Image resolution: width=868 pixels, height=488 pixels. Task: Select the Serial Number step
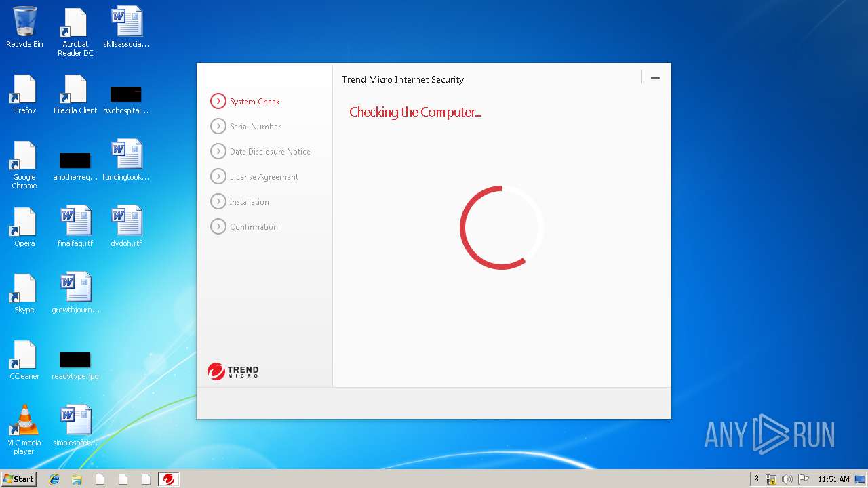point(245,127)
